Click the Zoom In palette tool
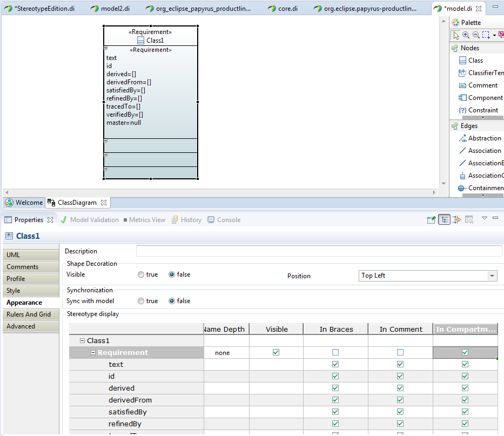504x436 pixels. point(466,35)
